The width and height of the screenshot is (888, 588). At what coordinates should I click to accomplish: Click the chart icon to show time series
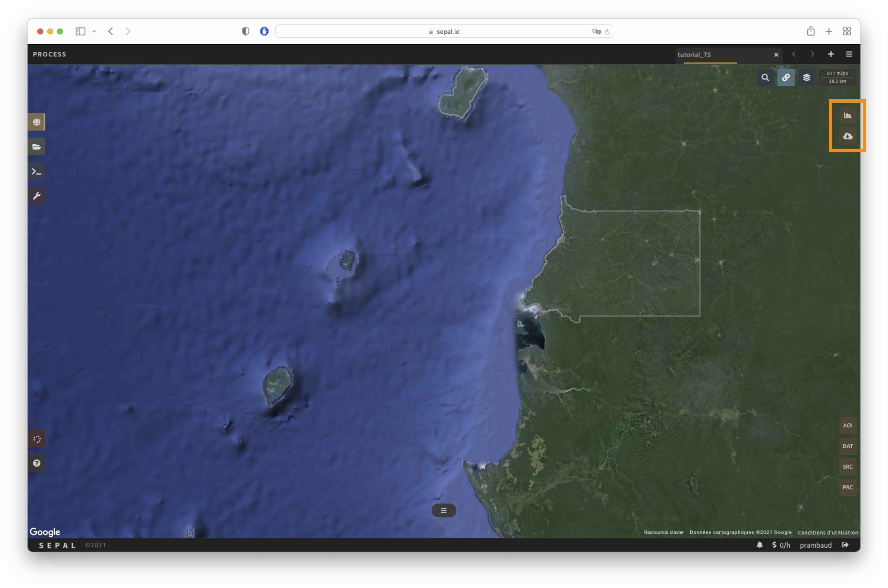[x=847, y=115]
